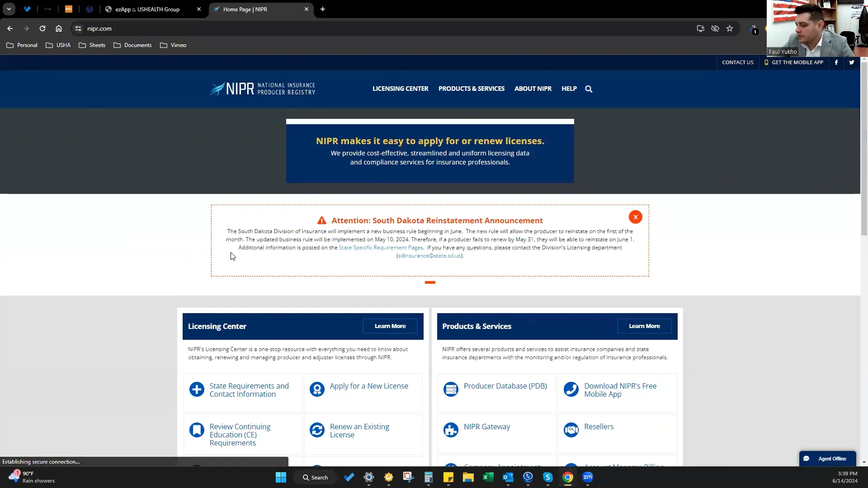Open the NIPR search icon
This screenshot has height=488, width=868.
point(588,89)
